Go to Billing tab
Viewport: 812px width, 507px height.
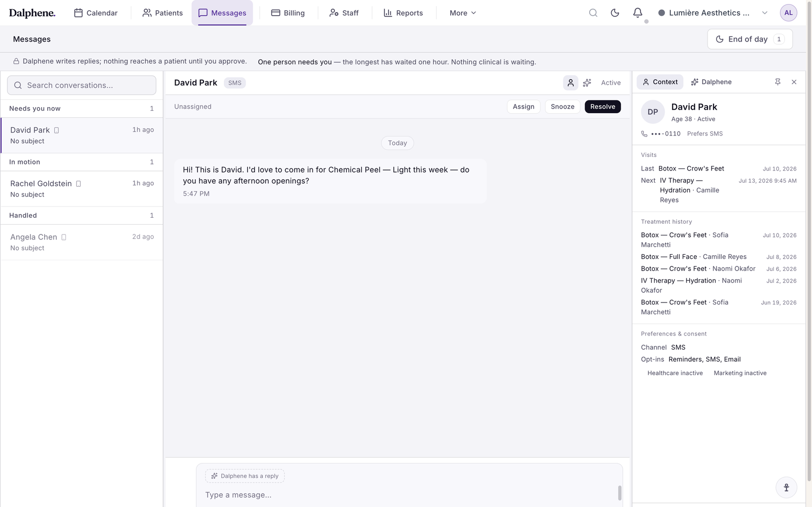click(x=288, y=13)
